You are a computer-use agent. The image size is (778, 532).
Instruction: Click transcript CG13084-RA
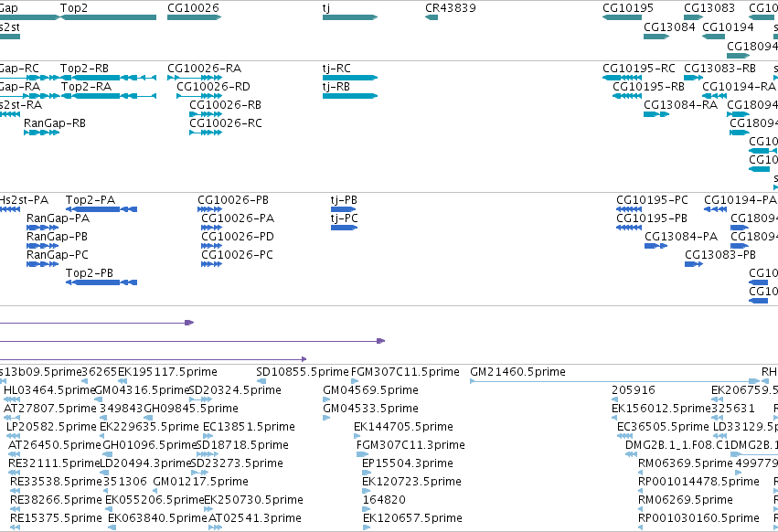pos(681,105)
